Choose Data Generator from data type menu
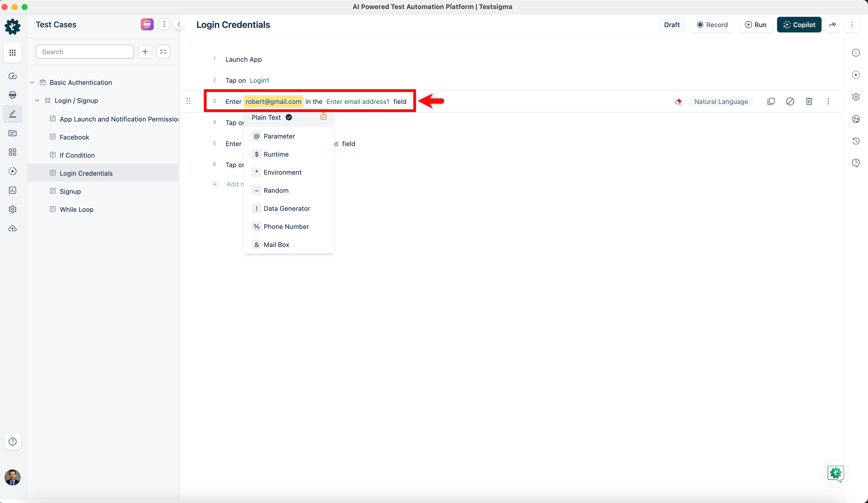 tap(289, 209)
